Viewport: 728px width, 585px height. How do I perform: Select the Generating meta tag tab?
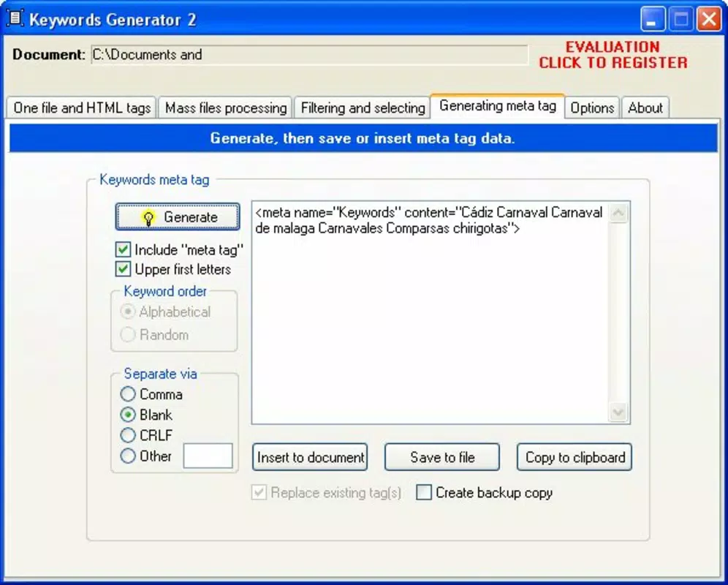(498, 106)
